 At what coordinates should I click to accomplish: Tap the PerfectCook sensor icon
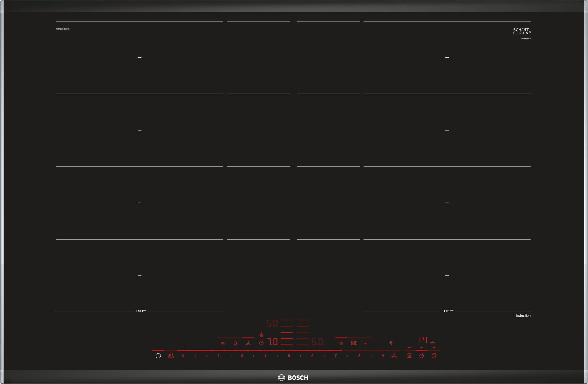coord(354,343)
